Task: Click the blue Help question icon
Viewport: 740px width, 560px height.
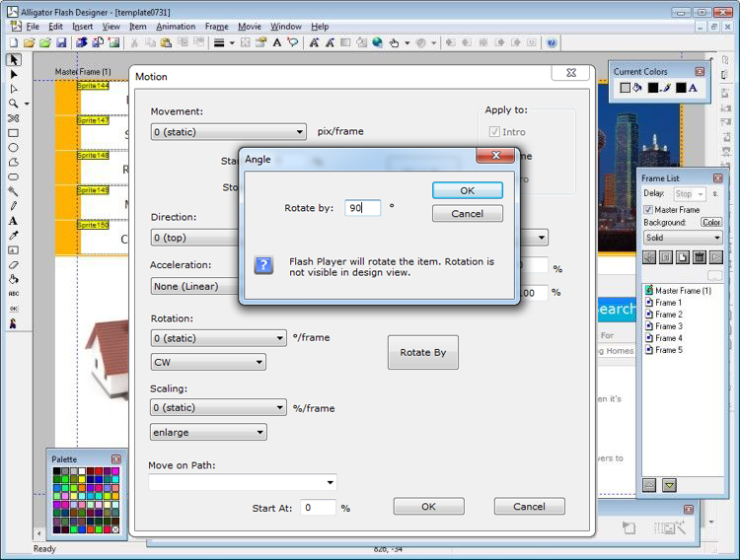Action: (x=552, y=43)
